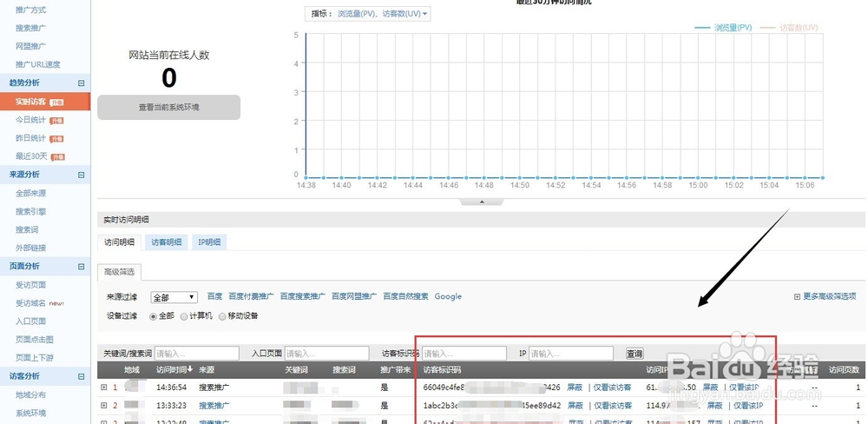Click 升级 badge beside 实时访客
Viewport: 868px width, 424px height.
[56, 102]
